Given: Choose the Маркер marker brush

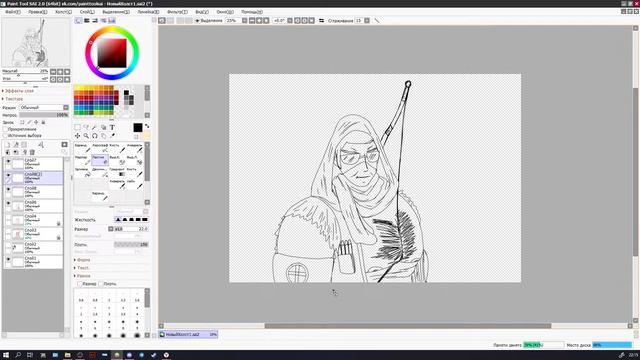Looking at the screenshot, I should [82, 160].
